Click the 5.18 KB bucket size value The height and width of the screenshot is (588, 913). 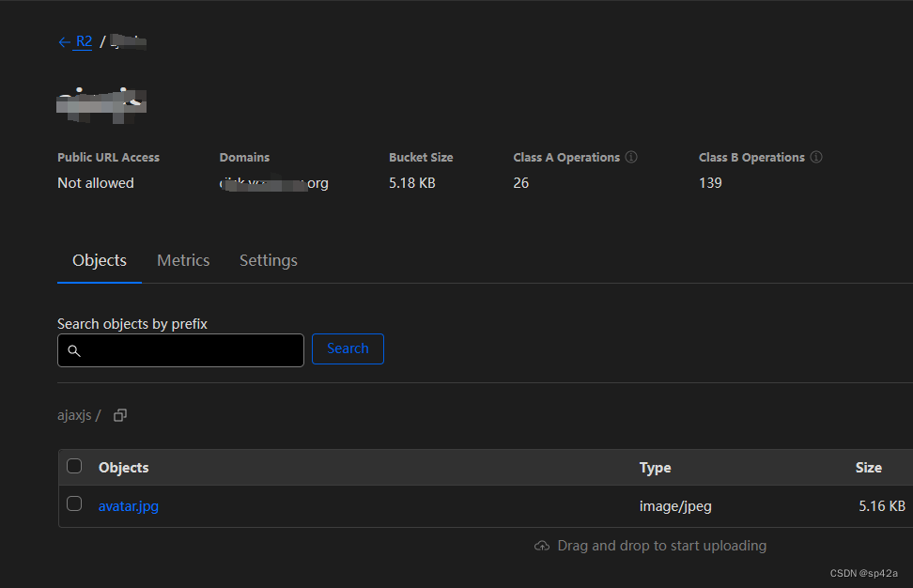412,183
